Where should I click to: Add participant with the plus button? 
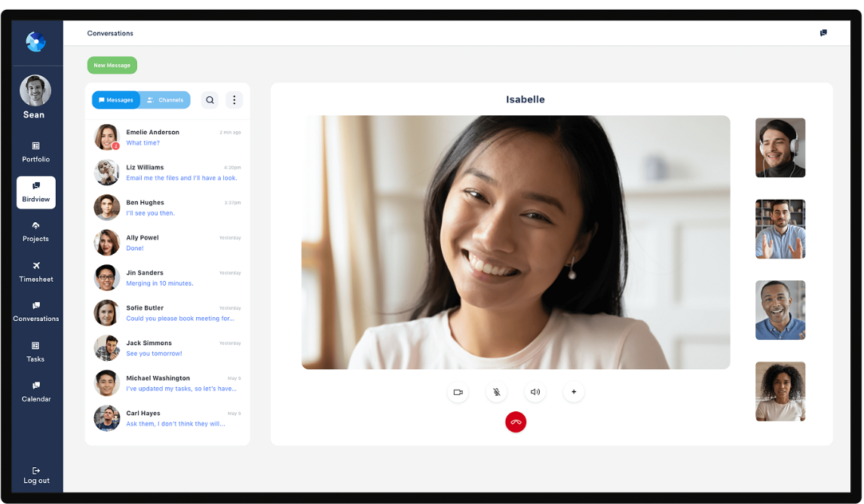click(574, 392)
